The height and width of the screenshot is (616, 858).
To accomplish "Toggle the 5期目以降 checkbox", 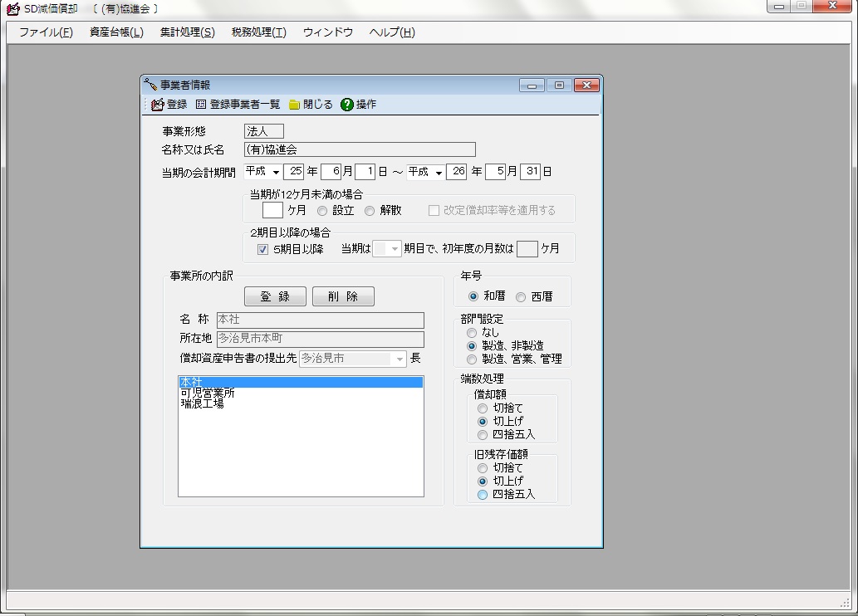I will [262, 249].
